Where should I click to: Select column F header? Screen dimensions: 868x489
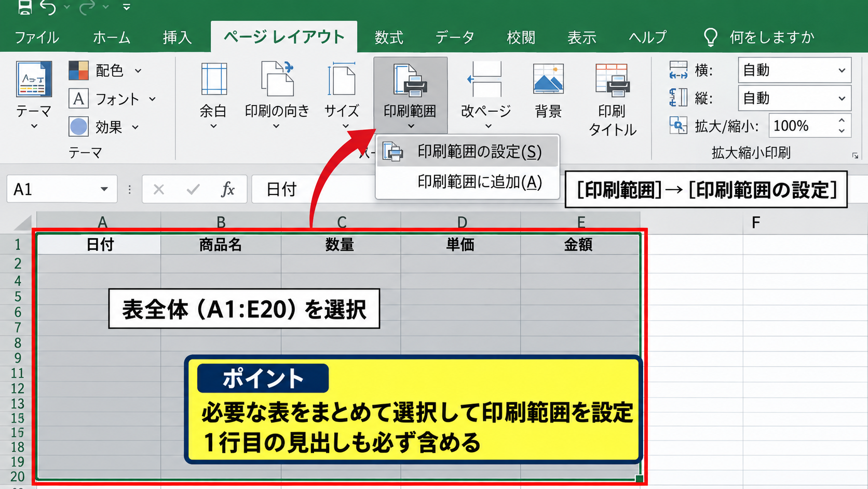click(756, 222)
